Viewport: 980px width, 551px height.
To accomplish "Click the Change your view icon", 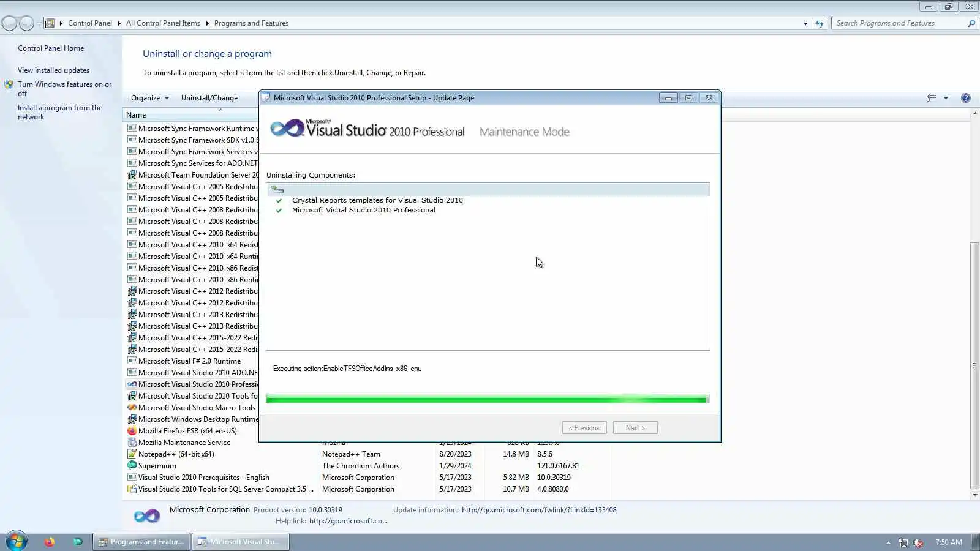I will click(x=932, y=98).
